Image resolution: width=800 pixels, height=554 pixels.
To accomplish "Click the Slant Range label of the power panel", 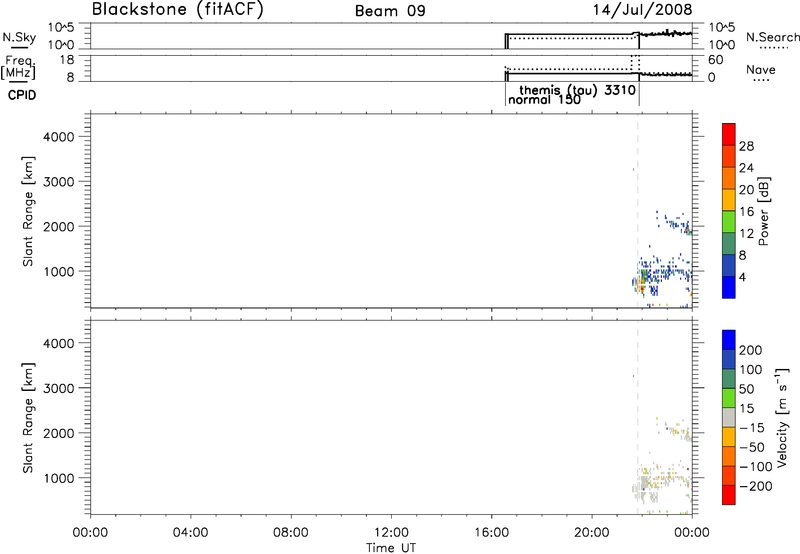I will [x=28, y=211].
